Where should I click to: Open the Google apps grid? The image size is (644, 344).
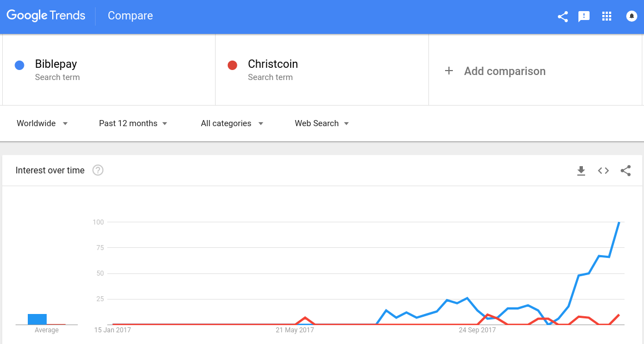coord(607,16)
